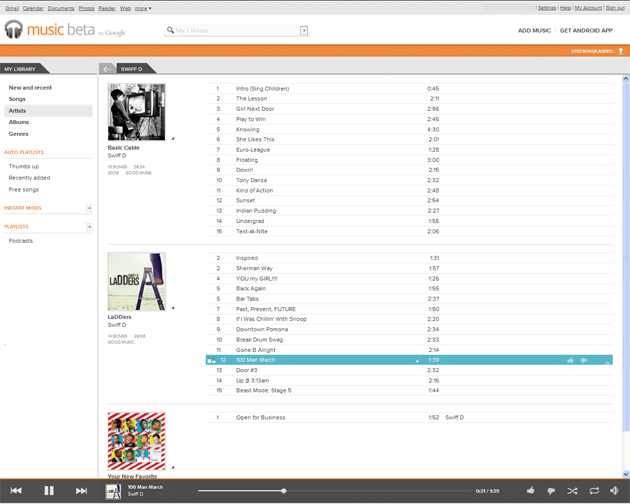Click the playing indicator on 100 Man March

211,361
